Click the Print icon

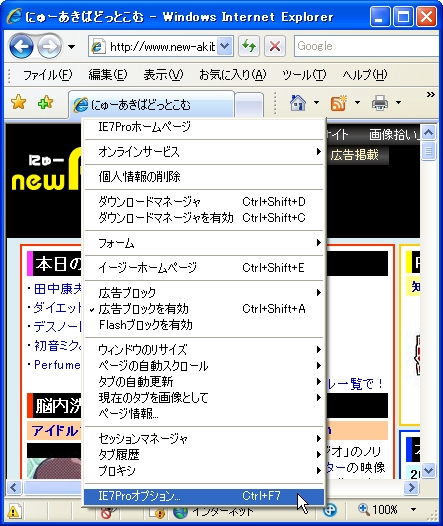[x=380, y=102]
